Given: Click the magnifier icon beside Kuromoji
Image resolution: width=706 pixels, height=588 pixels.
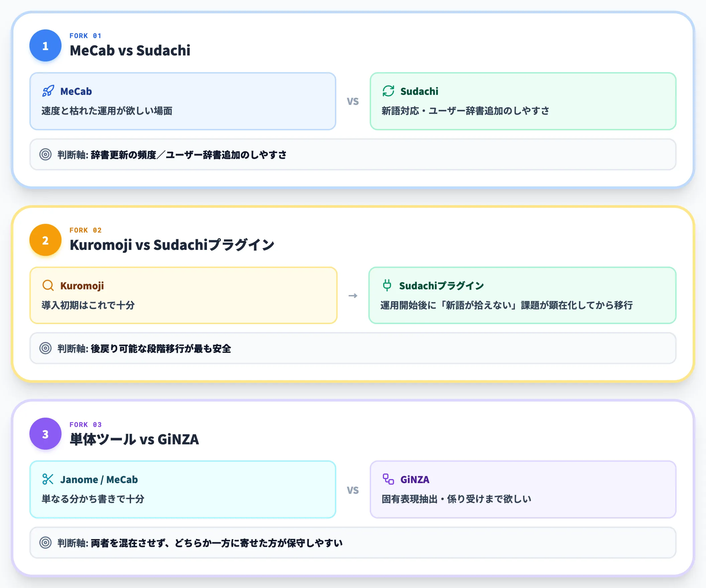Looking at the screenshot, I should pyautogui.click(x=48, y=285).
